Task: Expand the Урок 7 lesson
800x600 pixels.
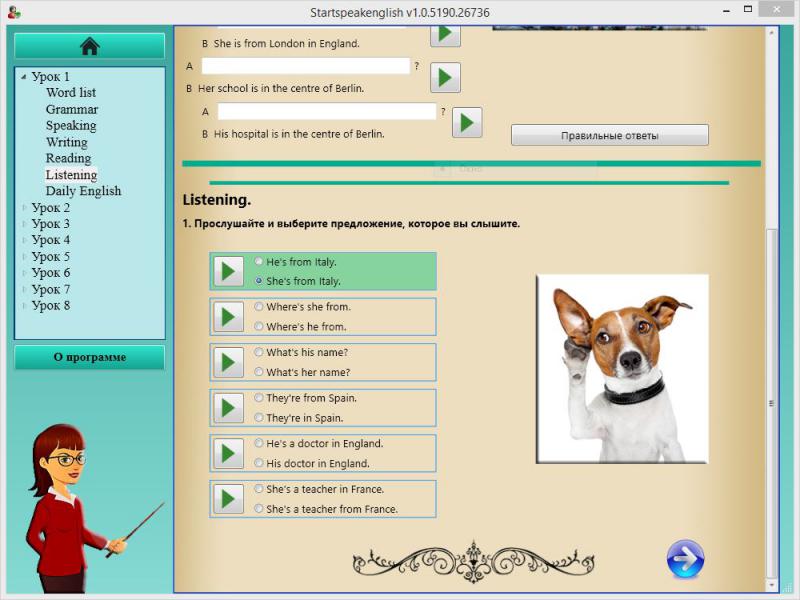Action: (23, 289)
